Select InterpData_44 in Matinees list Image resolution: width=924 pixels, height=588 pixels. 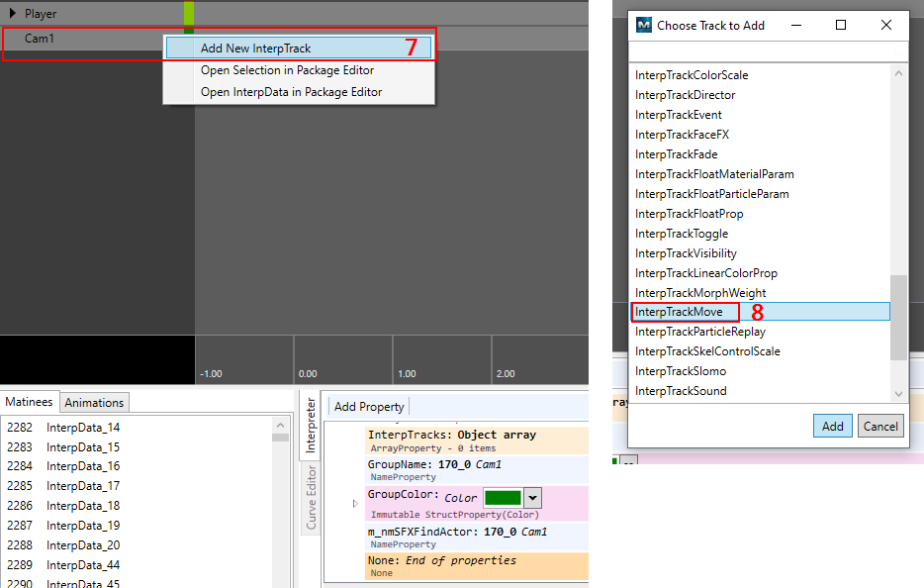pyautogui.click(x=82, y=565)
